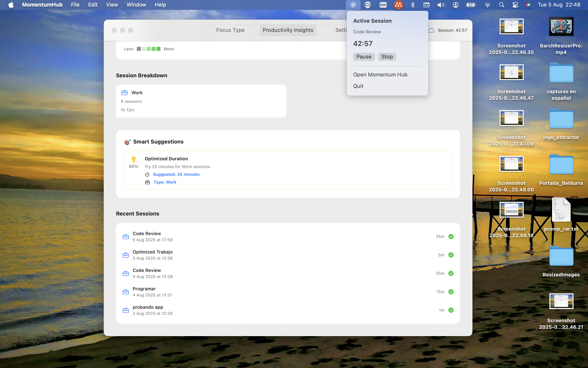
Task: Open the File menu
Action: 75,5
